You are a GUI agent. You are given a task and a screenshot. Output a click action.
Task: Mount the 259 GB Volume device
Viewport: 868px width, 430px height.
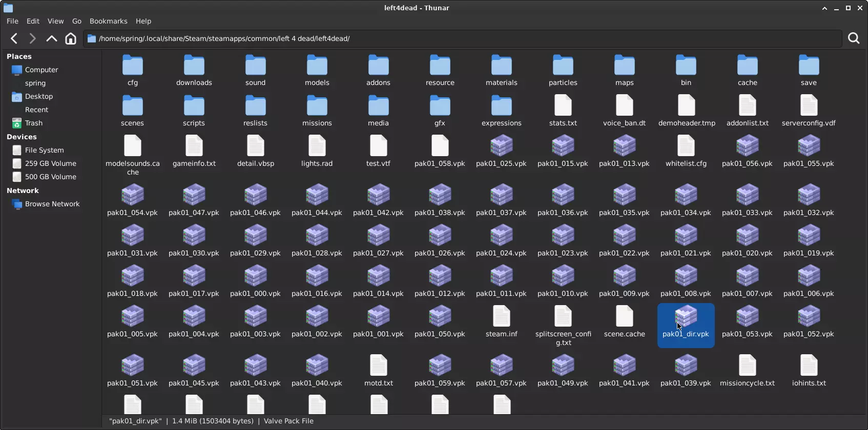pyautogui.click(x=51, y=163)
